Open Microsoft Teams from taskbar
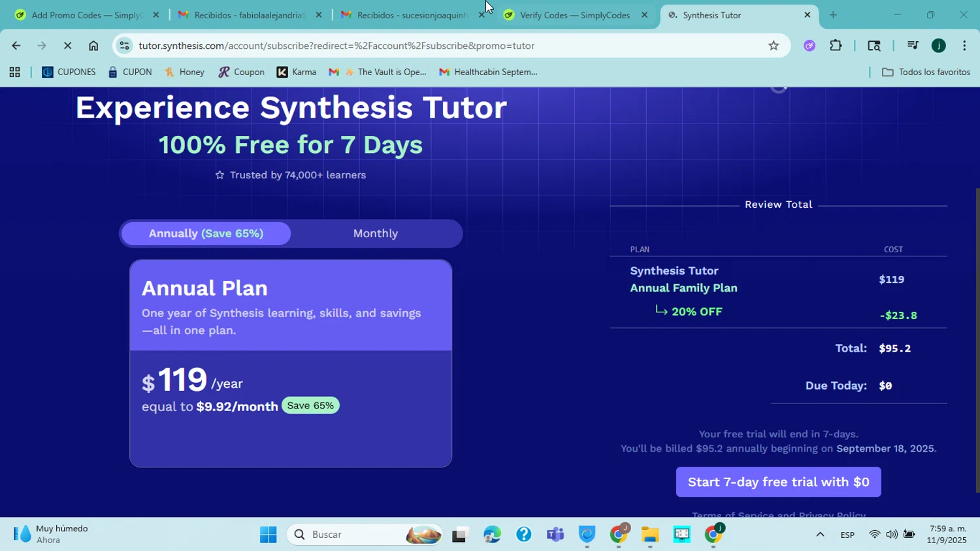The height and width of the screenshot is (551, 980). click(x=555, y=535)
